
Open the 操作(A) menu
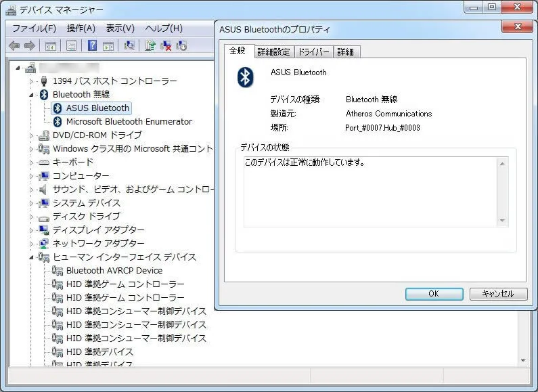coord(81,28)
